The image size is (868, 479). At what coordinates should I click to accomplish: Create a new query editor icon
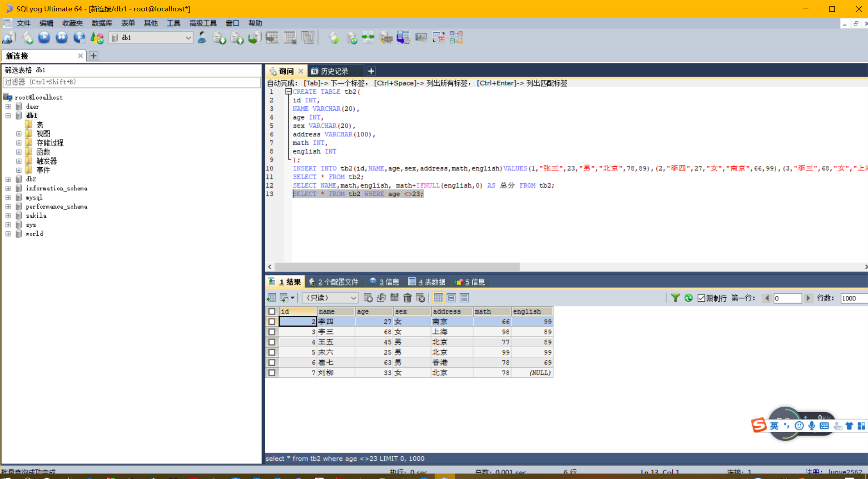27,38
